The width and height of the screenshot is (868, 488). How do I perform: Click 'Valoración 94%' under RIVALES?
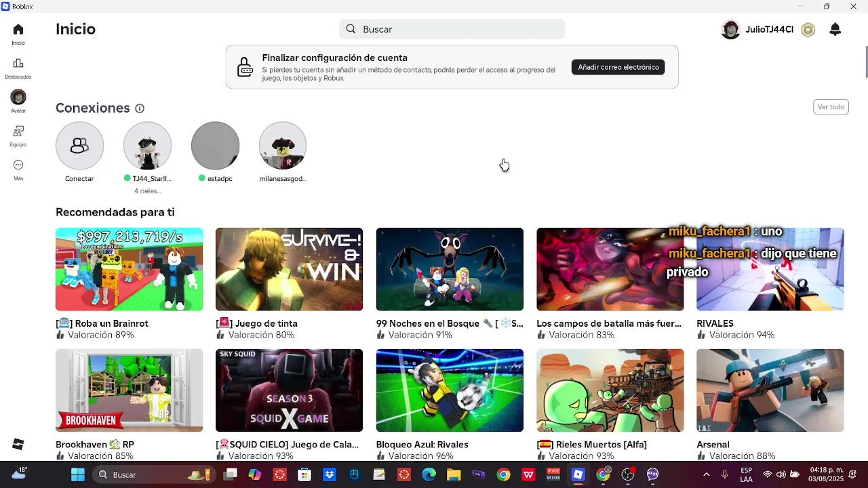tap(741, 335)
